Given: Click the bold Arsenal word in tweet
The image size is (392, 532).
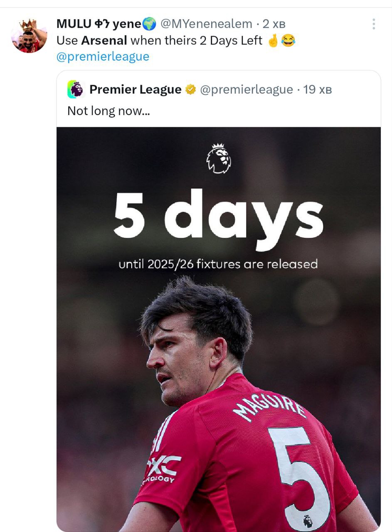Looking at the screenshot, I should tap(104, 41).
